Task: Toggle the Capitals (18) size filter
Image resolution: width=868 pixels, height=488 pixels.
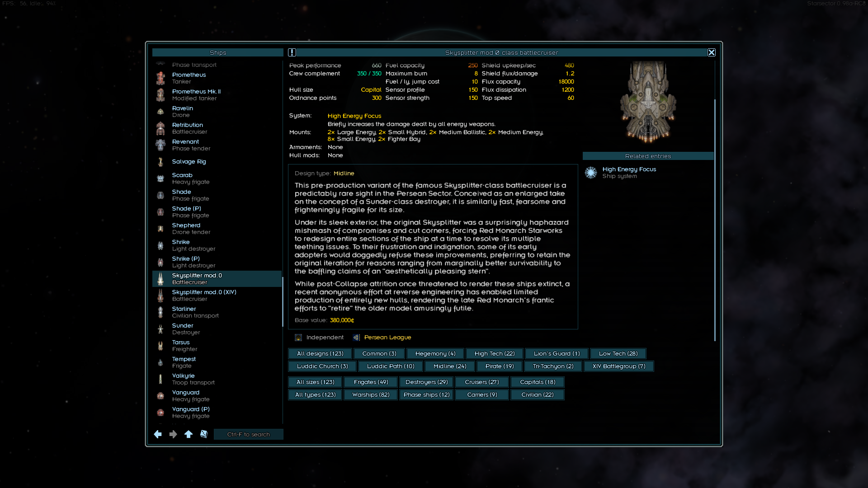Action: coord(537,382)
